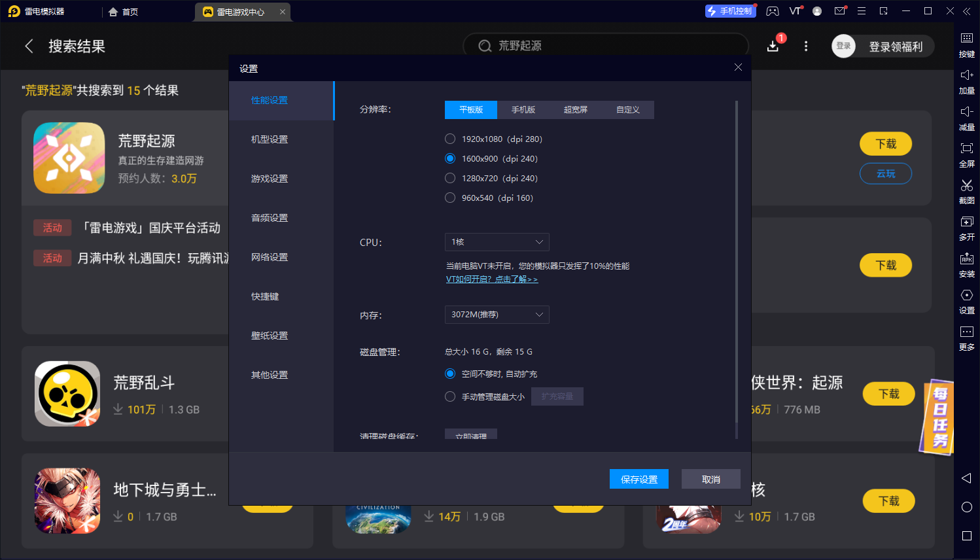
Task: Tap the Android home circle button
Action: coord(967,507)
